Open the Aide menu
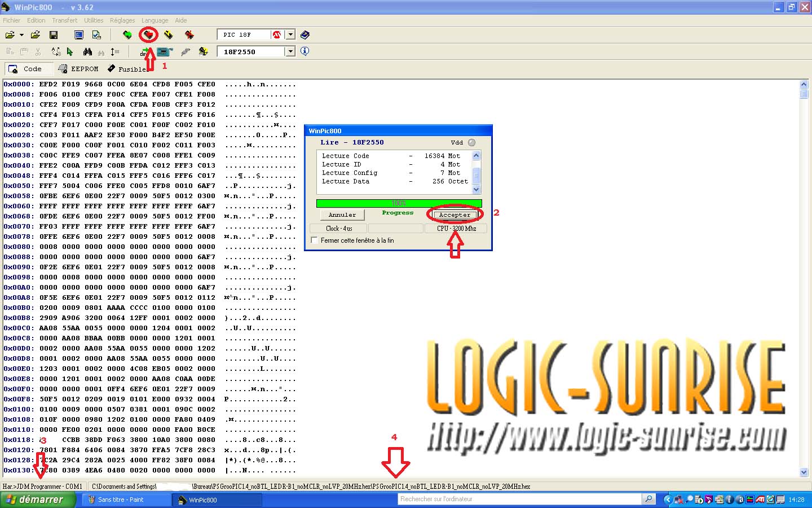The height and width of the screenshot is (508, 812). (181, 20)
